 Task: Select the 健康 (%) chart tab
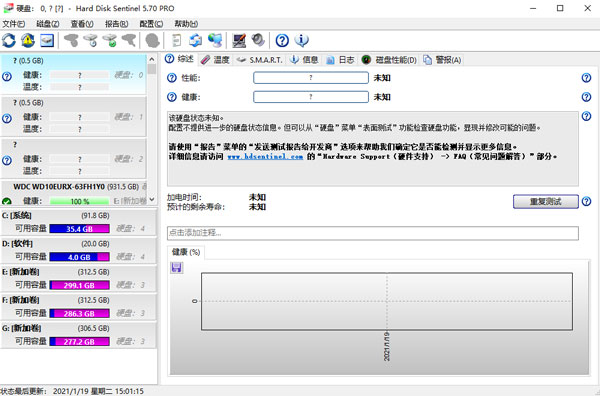(x=186, y=252)
